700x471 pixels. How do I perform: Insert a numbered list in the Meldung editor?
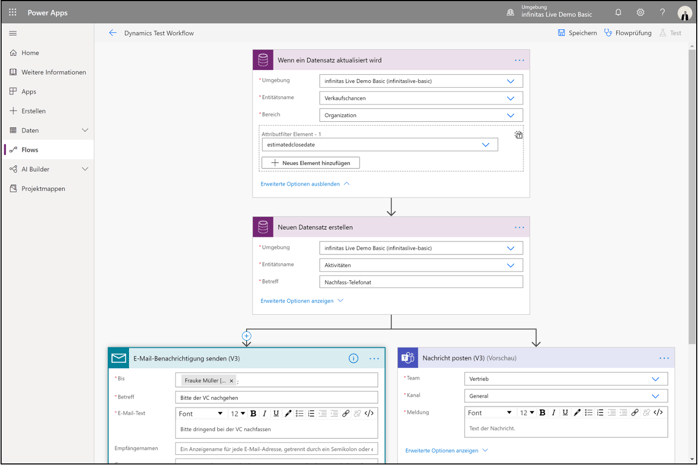coord(600,413)
